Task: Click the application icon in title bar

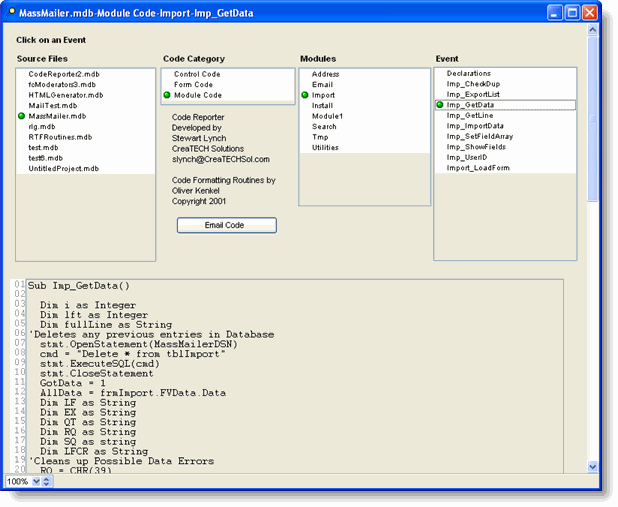Action: [10, 13]
